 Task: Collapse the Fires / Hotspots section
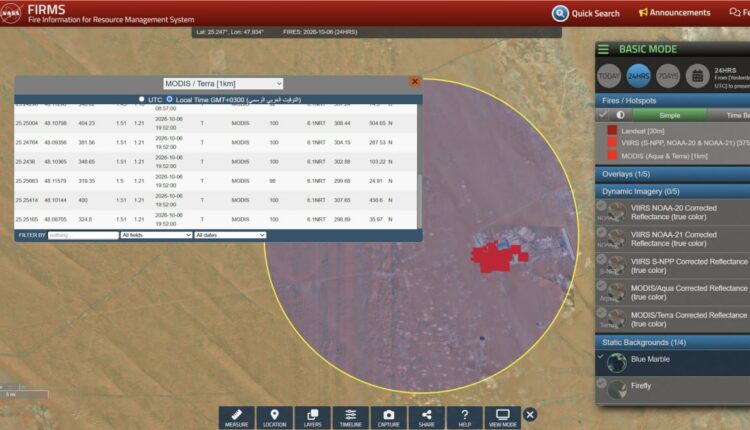click(x=673, y=100)
